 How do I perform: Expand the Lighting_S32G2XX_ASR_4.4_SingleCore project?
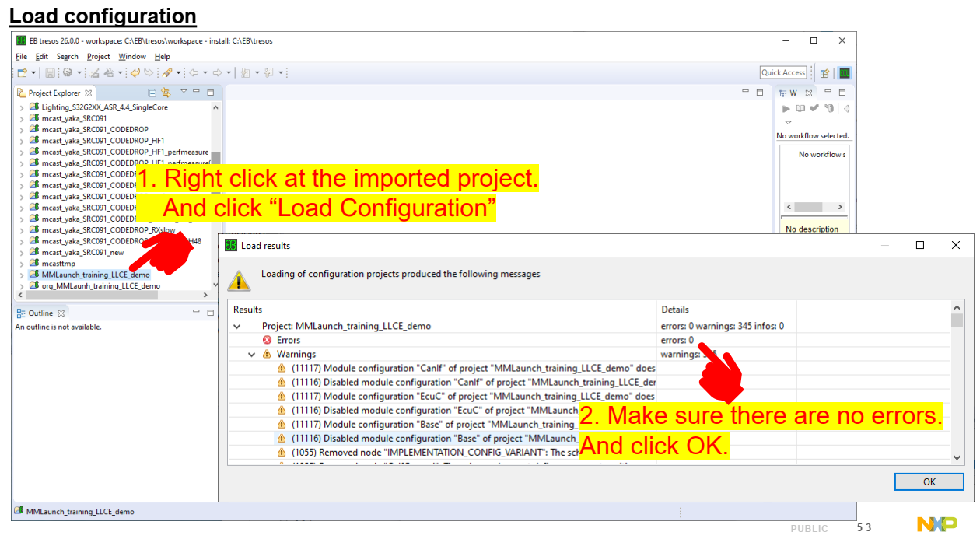[22, 107]
